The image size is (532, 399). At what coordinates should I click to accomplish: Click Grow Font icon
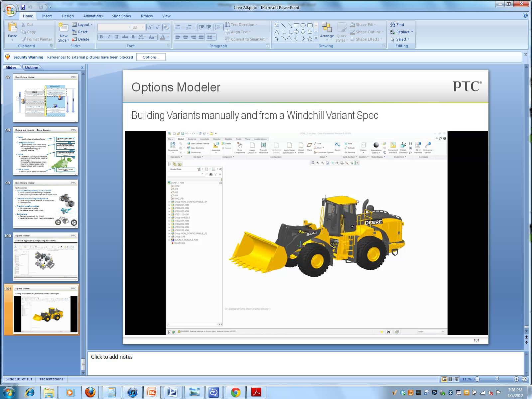[150, 27]
